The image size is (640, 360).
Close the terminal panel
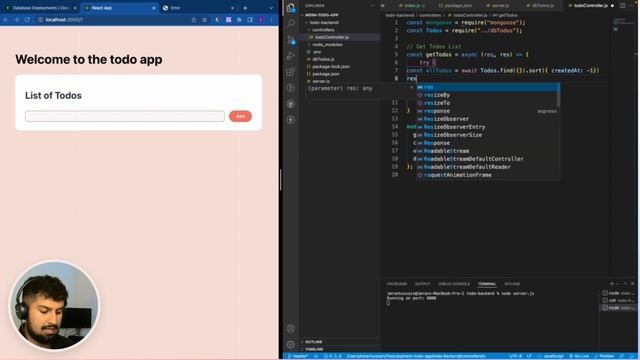coord(633,283)
